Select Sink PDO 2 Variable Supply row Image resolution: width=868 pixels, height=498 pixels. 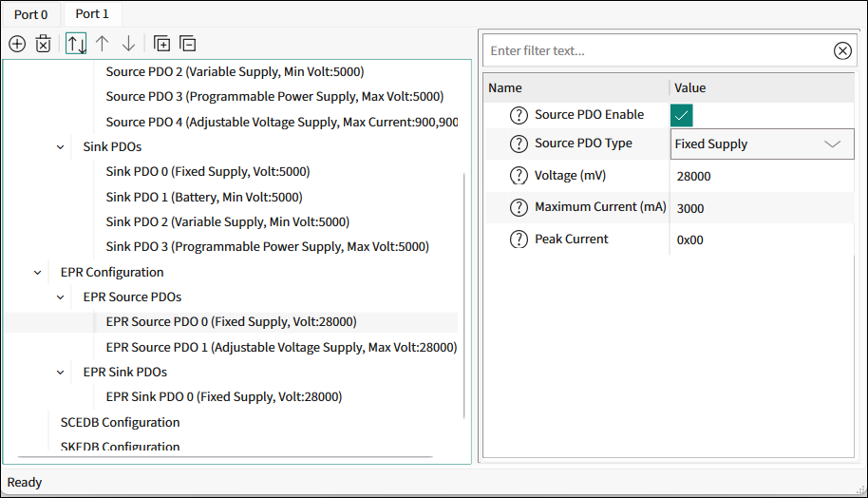coord(228,222)
